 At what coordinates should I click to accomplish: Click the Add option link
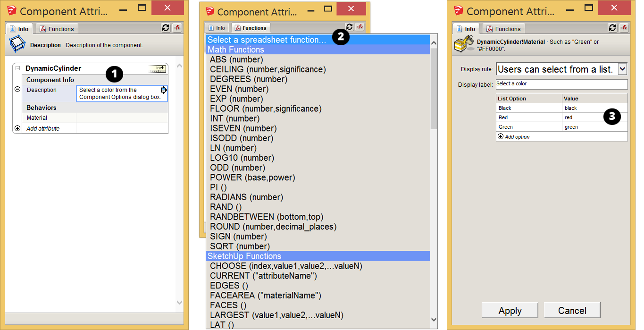pyautogui.click(x=517, y=137)
